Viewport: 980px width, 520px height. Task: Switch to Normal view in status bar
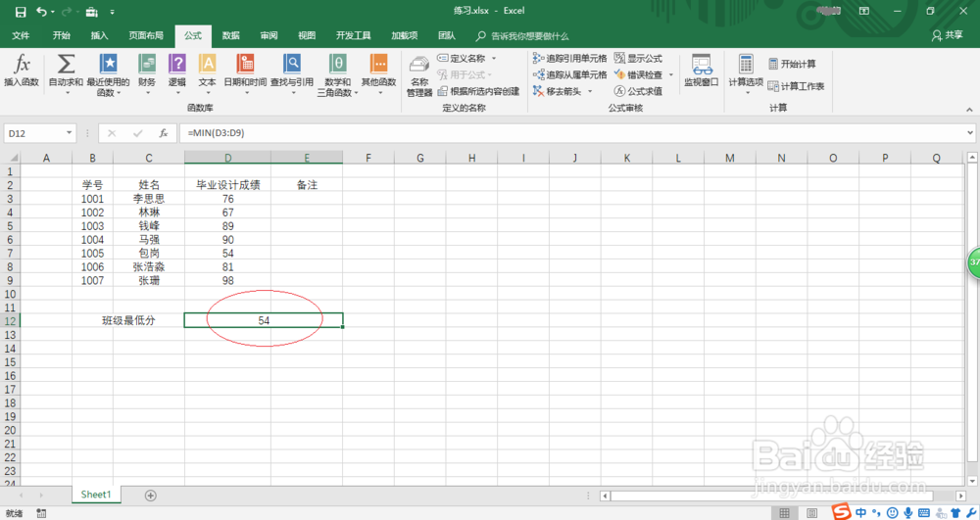click(x=784, y=513)
